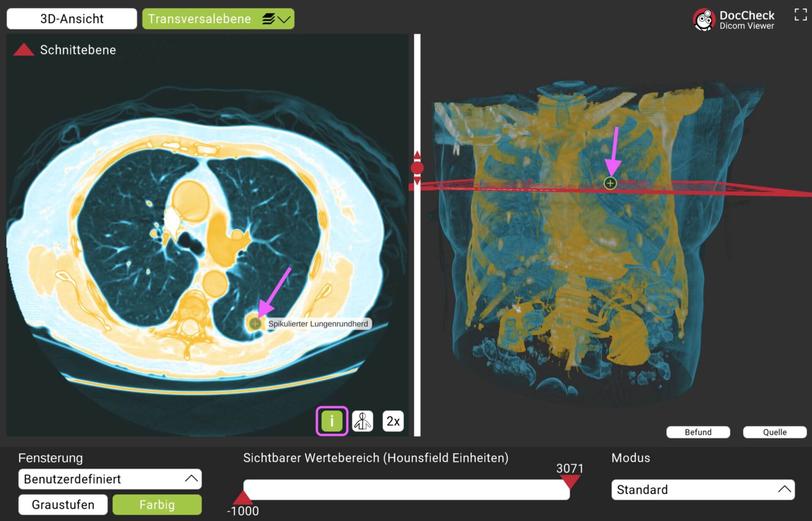Click the Befund button

(x=697, y=431)
